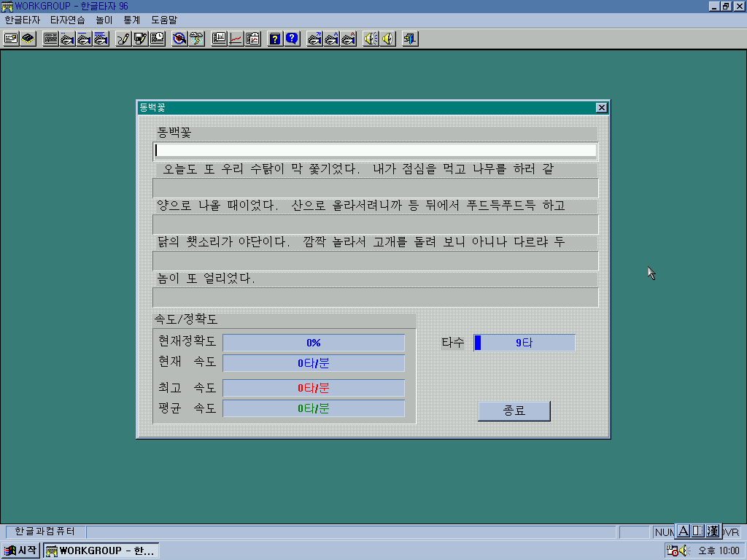Click the floppy disk with pencil icon
The width and height of the screenshot is (747, 560).
tap(140, 39)
